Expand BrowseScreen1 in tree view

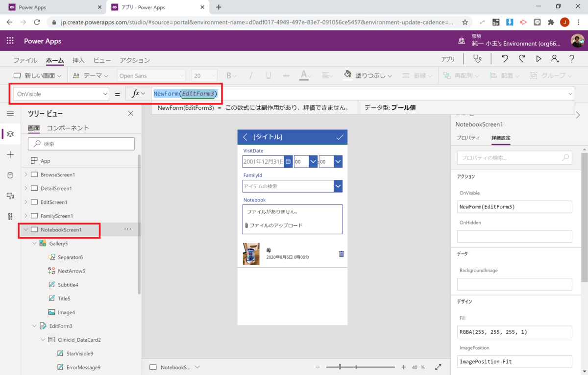click(25, 175)
